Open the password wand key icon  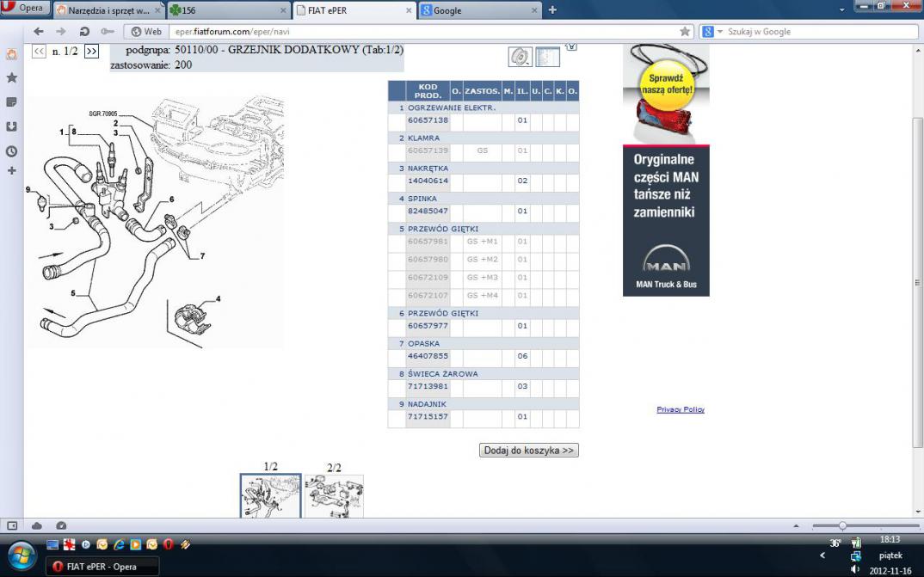pyautogui.click(x=107, y=32)
